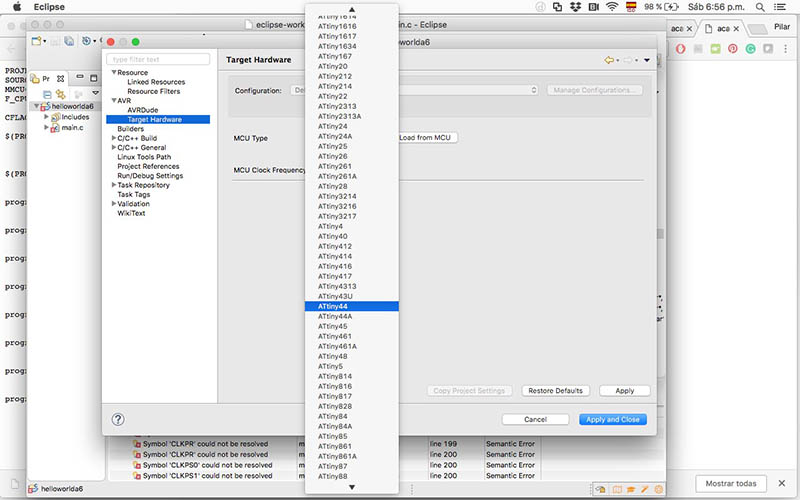Expand the Includes folder in Project Explorer

coord(46,117)
